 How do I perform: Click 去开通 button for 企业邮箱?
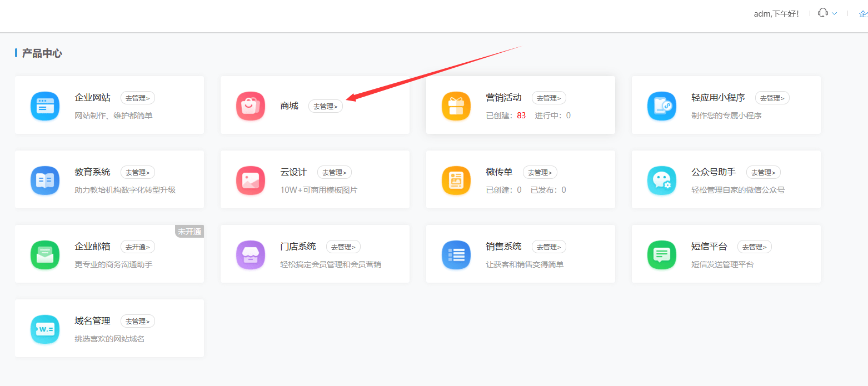[x=138, y=247]
